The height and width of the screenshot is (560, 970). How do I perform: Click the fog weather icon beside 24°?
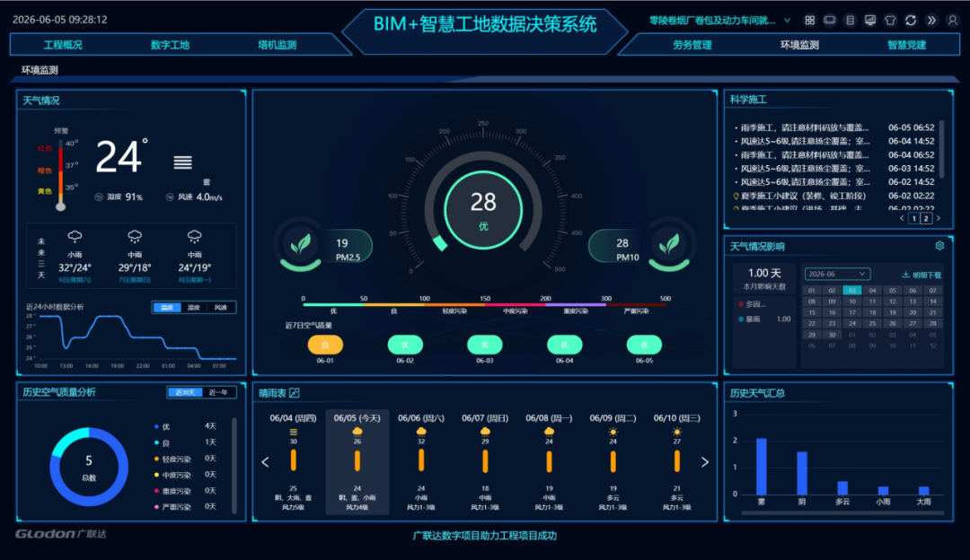coord(182,162)
